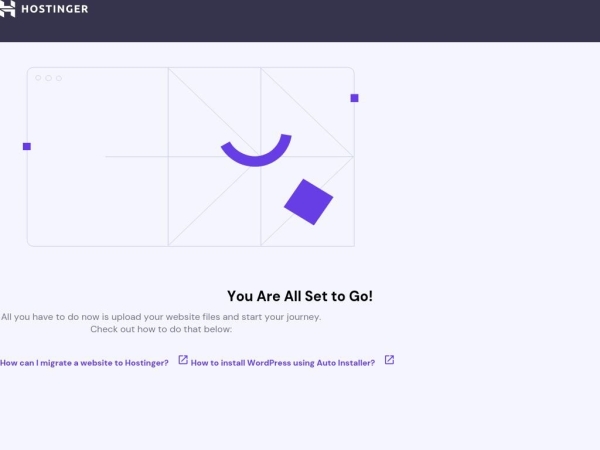This screenshot has width=600, height=450.
Task: Open 'How can I migrate a website to Hostinger?'
Action: click(x=84, y=363)
